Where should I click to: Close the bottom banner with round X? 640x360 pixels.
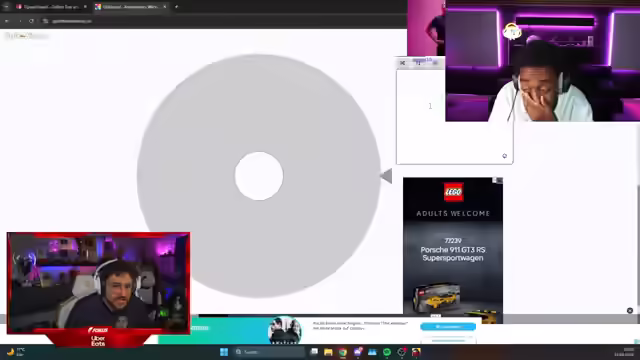click(x=630, y=311)
